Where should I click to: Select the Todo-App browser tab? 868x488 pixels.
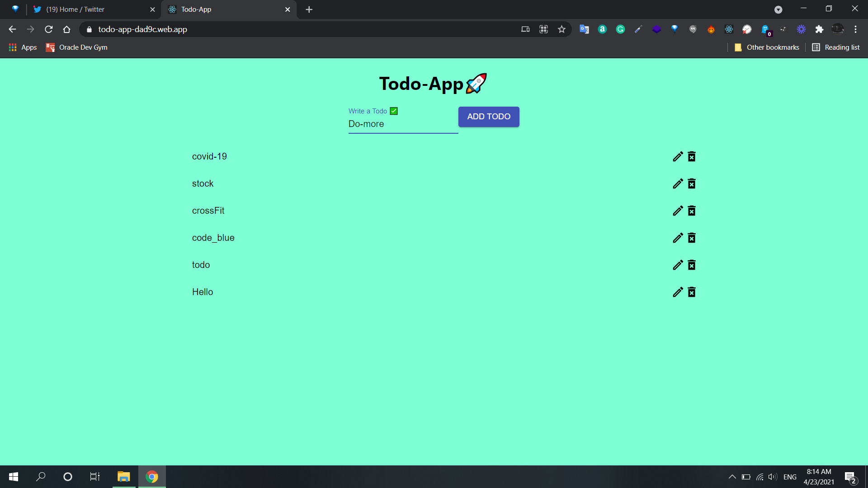tap(226, 9)
